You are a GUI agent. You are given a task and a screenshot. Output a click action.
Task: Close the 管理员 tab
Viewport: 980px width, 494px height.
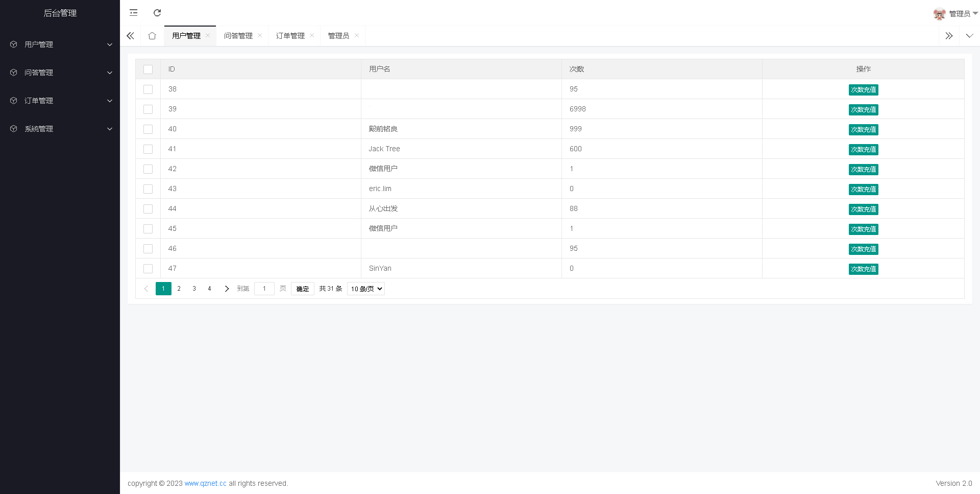pos(357,35)
